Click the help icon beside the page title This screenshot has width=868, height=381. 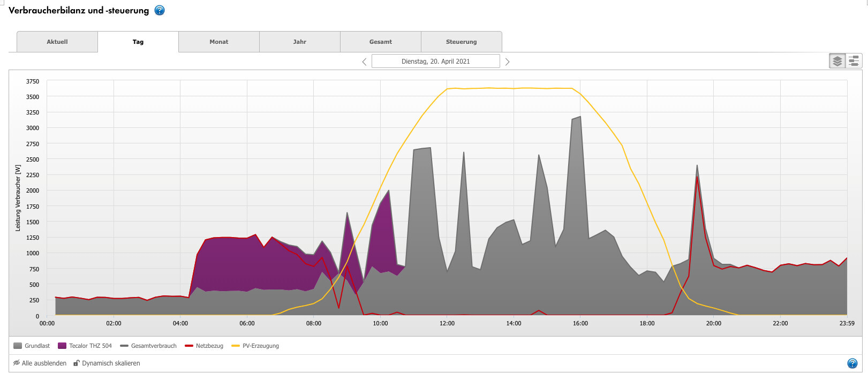coord(160,10)
